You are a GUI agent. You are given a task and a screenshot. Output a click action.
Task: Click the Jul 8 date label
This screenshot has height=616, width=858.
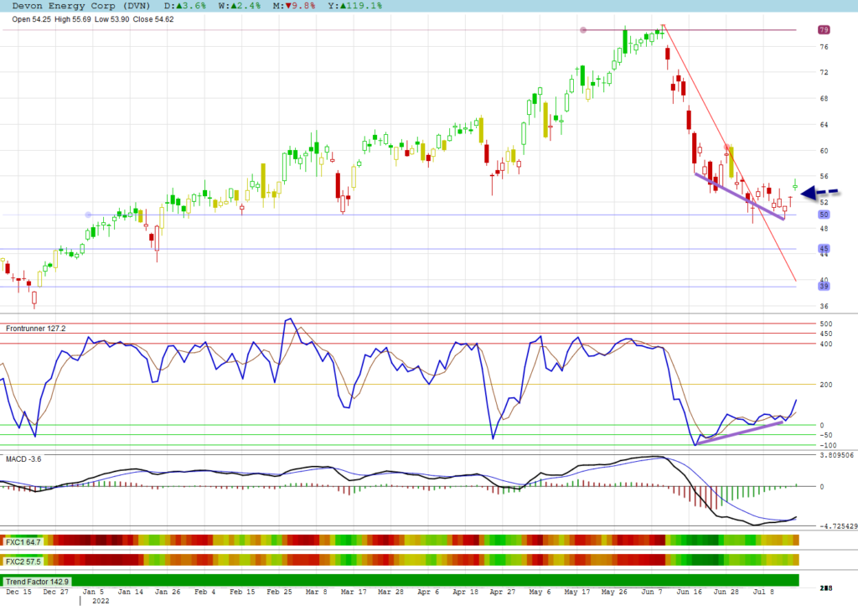click(x=763, y=592)
